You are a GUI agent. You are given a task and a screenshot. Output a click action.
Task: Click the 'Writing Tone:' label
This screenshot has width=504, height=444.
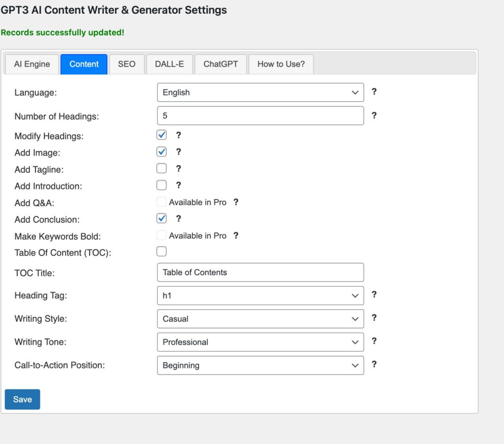click(x=40, y=342)
